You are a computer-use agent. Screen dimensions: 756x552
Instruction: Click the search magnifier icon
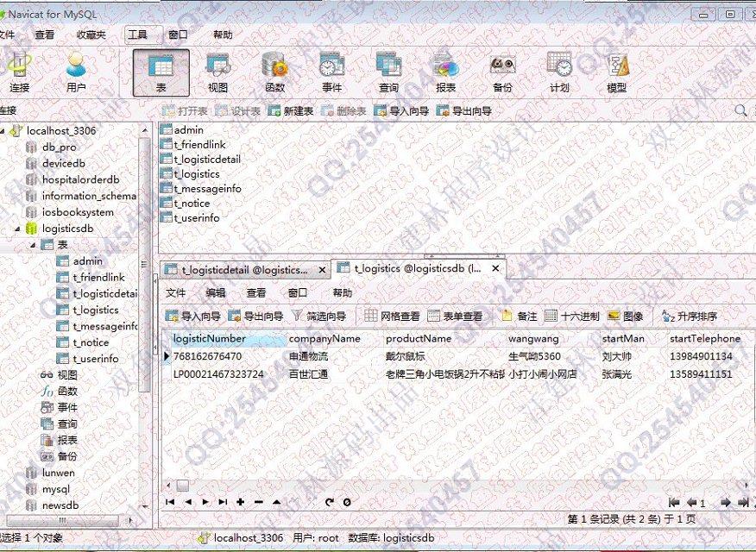pyautogui.click(x=740, y=110)
